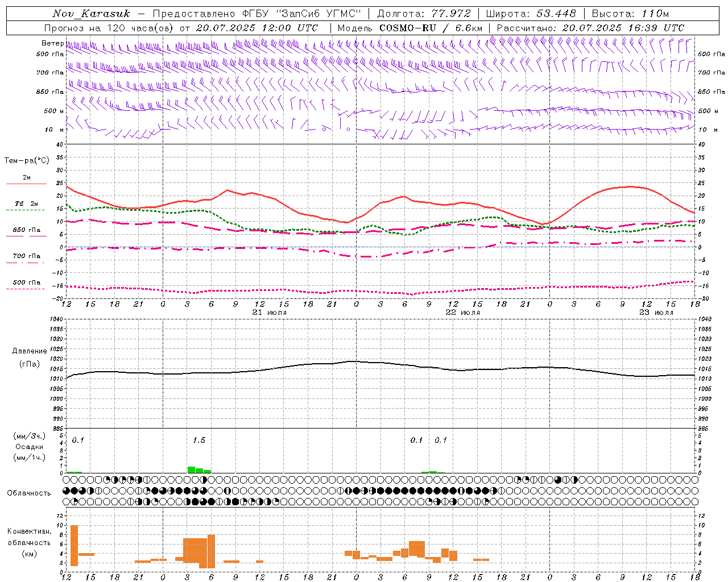Click the Td 2м dew point legend label

click(x=27, y=203)
